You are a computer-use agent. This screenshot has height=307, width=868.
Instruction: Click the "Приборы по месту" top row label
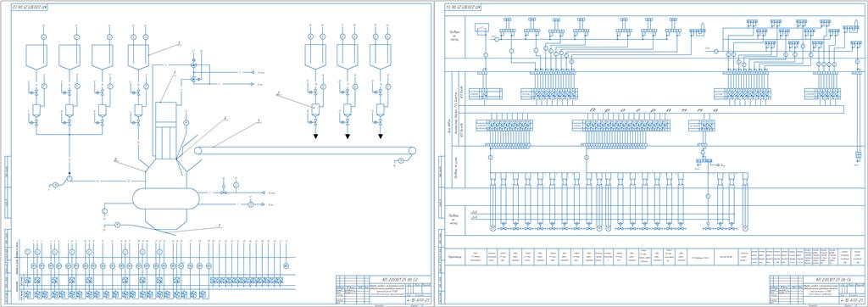[454, 36]
